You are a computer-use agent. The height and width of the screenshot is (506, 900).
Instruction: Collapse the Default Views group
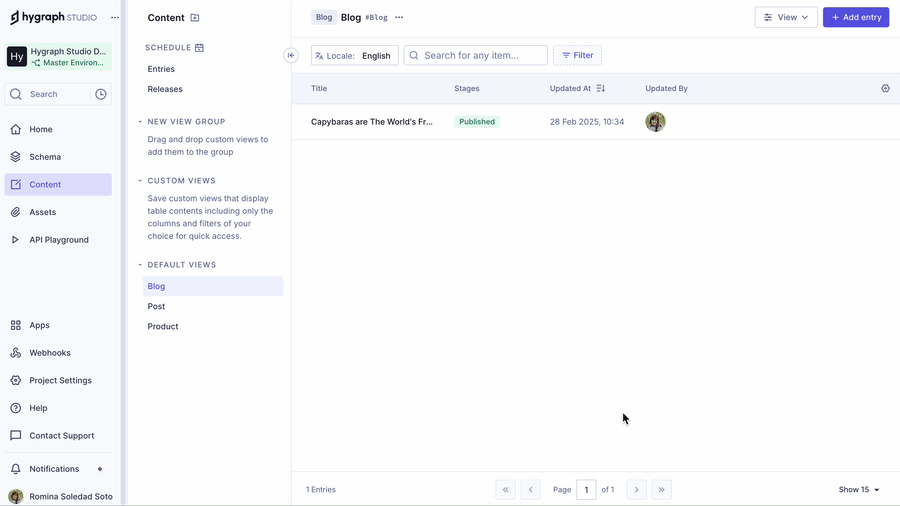[140, 265]
